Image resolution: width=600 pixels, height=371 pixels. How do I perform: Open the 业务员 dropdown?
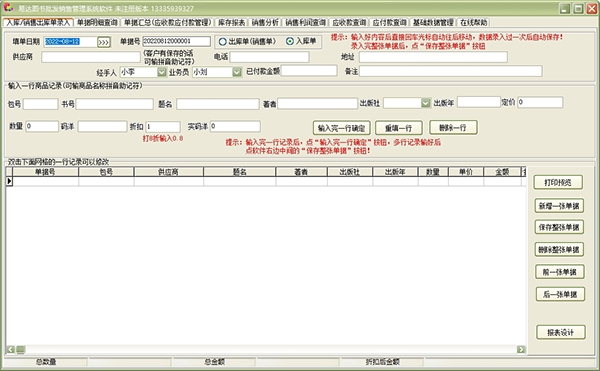tap(237, 72)
